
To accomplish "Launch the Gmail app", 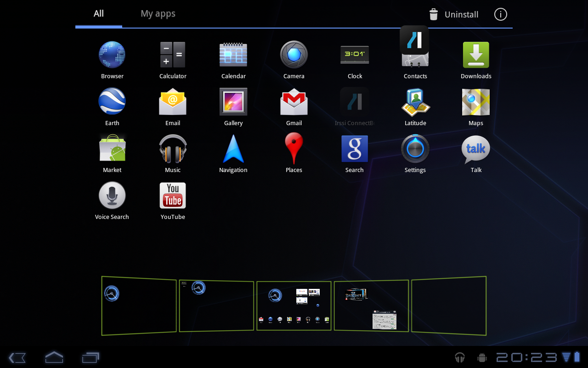I will 294,107.
